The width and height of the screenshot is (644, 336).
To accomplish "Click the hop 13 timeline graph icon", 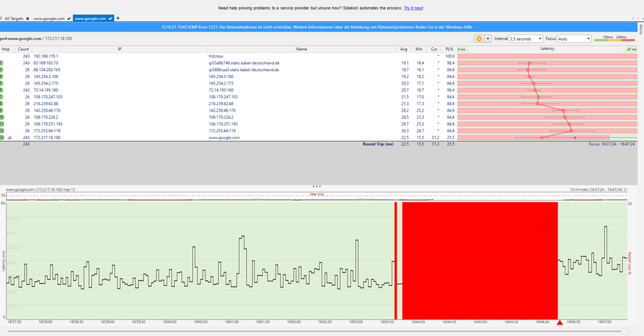I will pyautogui.click(x=9, y=137).
